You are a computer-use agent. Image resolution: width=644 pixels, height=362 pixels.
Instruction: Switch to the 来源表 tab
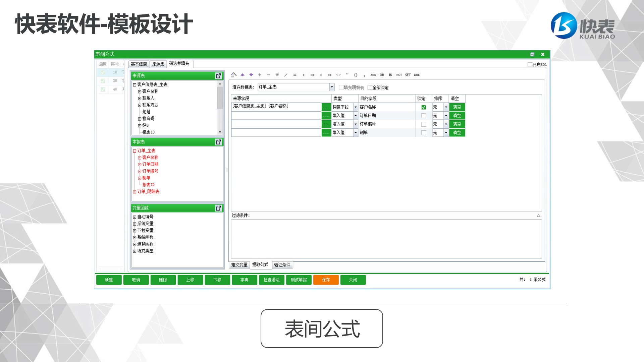(x=158, y=64)
